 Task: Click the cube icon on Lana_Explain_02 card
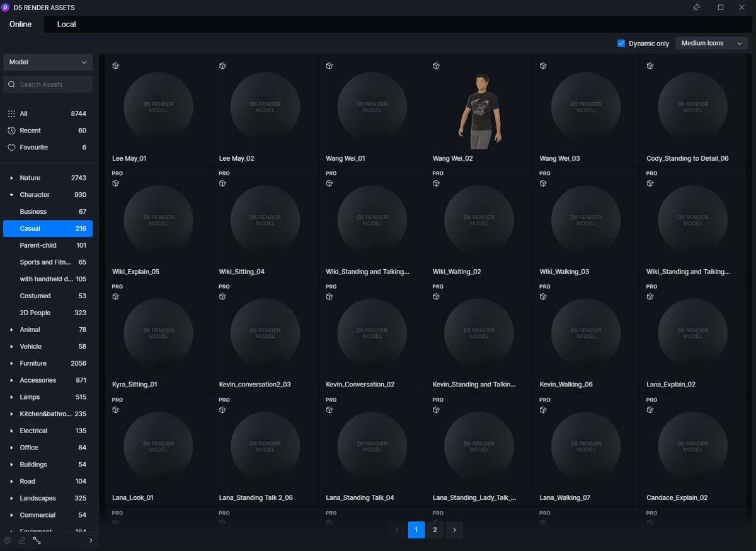coord(650,296)
